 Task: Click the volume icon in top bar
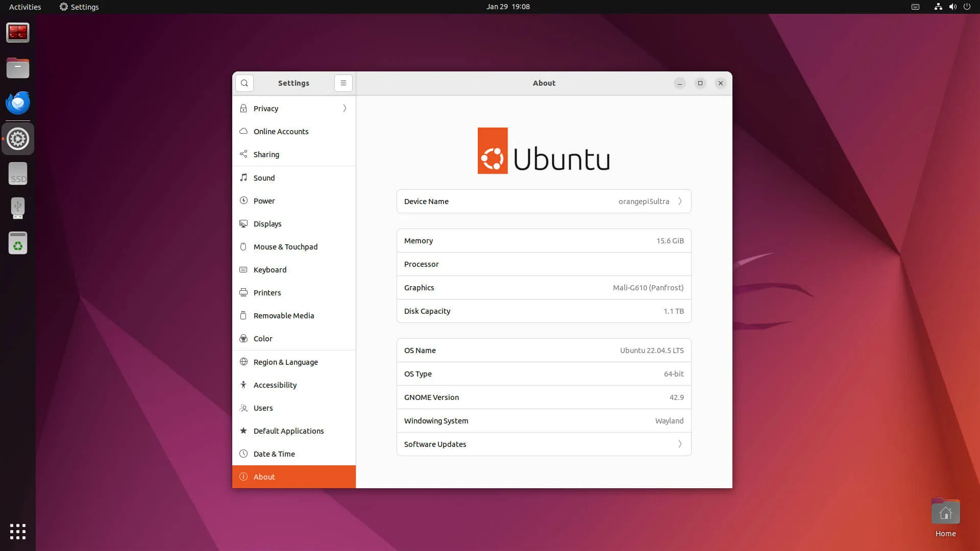[952, 7]
